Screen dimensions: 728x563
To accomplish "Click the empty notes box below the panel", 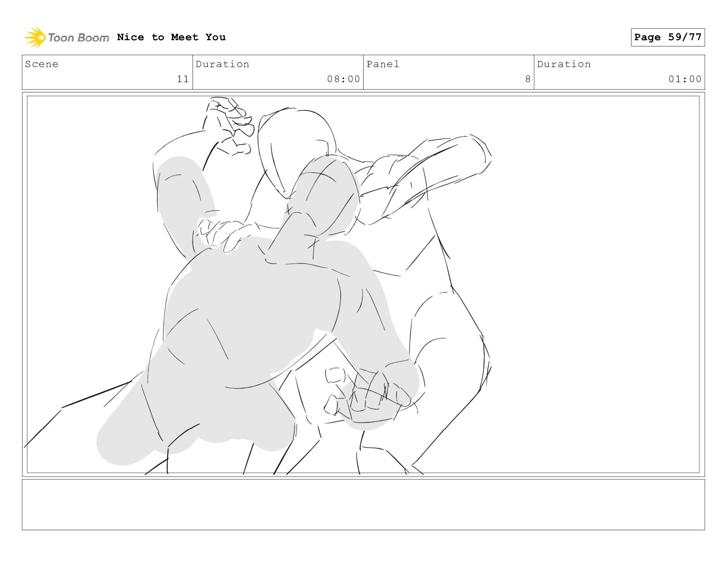I will pos(363,505).
